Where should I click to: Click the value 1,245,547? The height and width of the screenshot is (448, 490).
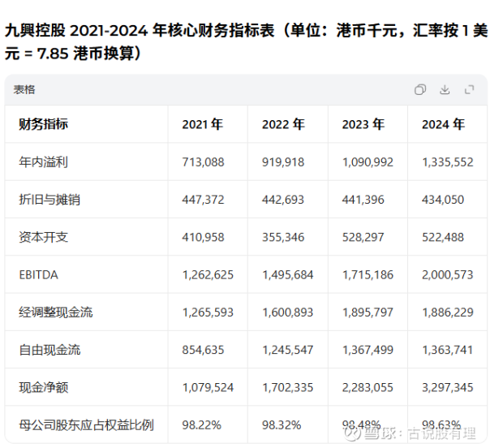click(288, 350)
